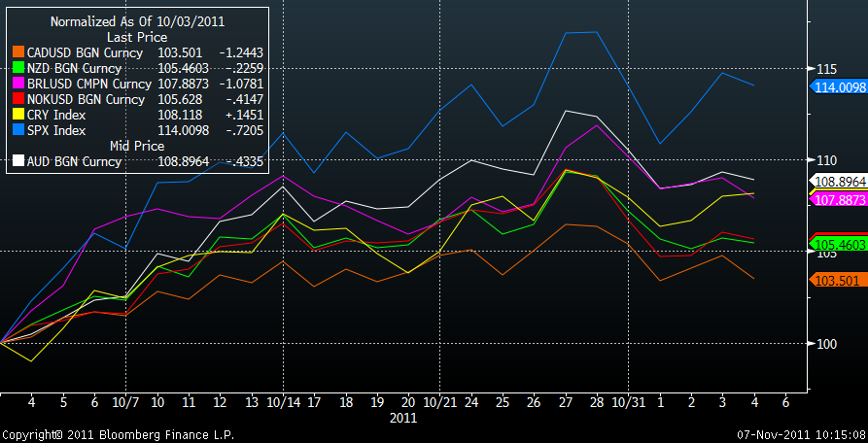Image resolution: width=868 pixels, height=443 pixels.
Task: Select NZD BGN Curncy legend label
Action: click(74, 69)
